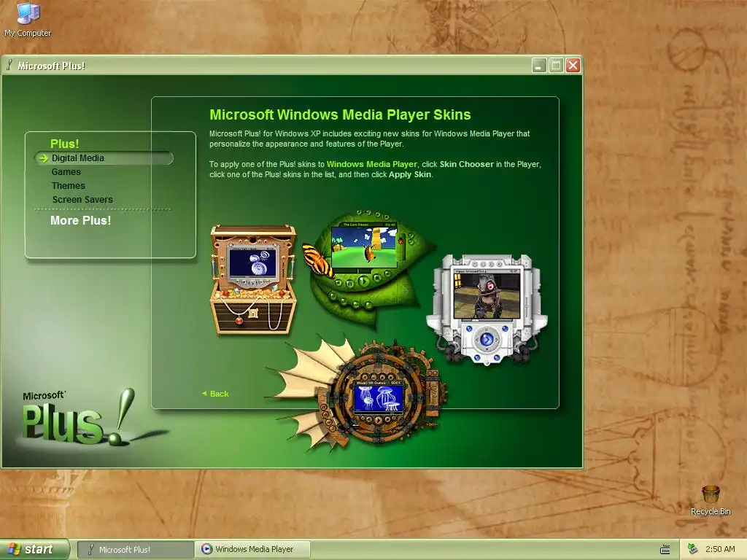Open the Screen Savers section

pyautogui.click(x=82, y=200)
